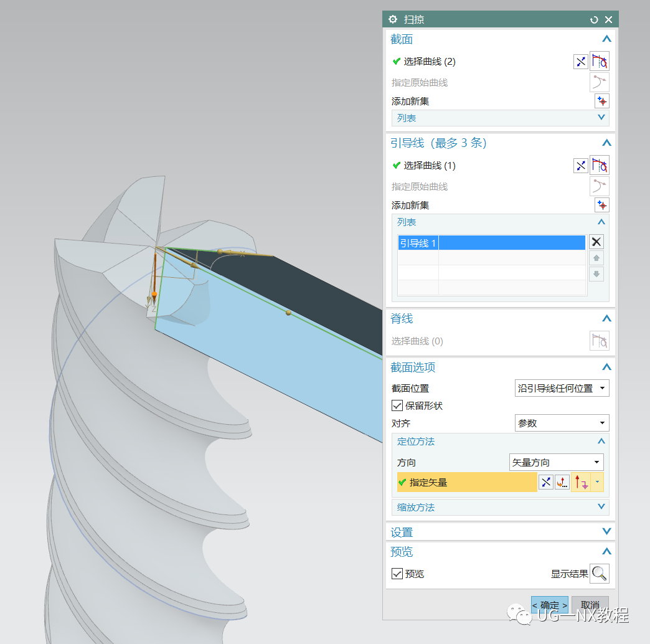Click the 指定矢量 field

[467, 482]
